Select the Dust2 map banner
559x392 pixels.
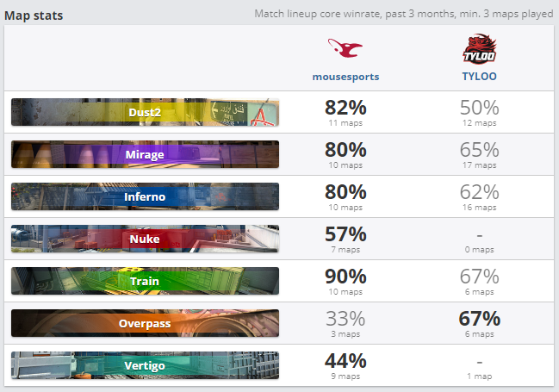pyautogui.click(x=145, y=112)
